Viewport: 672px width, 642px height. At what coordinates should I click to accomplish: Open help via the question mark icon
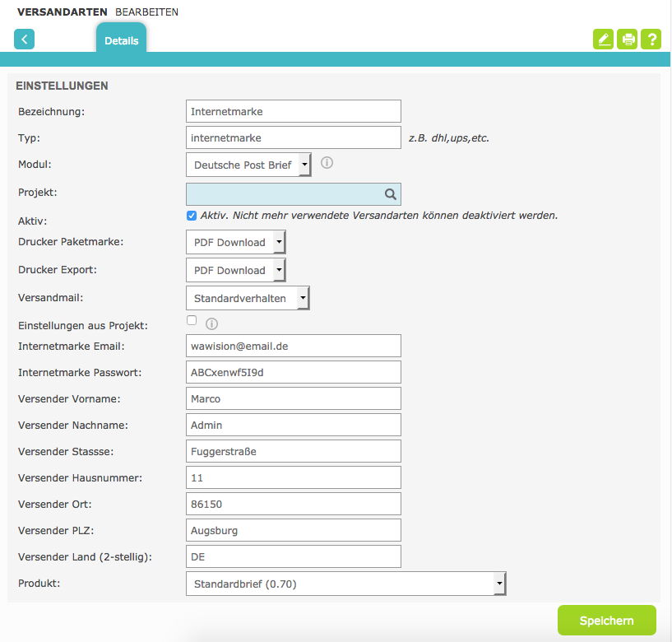point(651,40)
